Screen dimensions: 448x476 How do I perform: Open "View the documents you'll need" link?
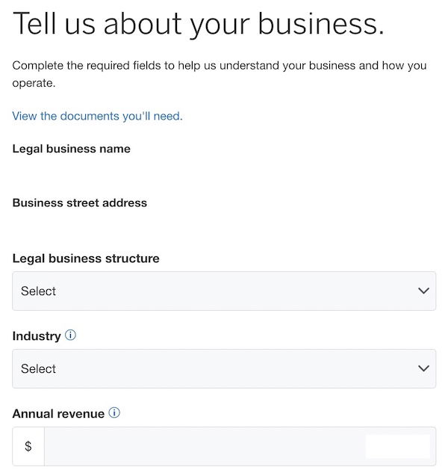[97, 117]
